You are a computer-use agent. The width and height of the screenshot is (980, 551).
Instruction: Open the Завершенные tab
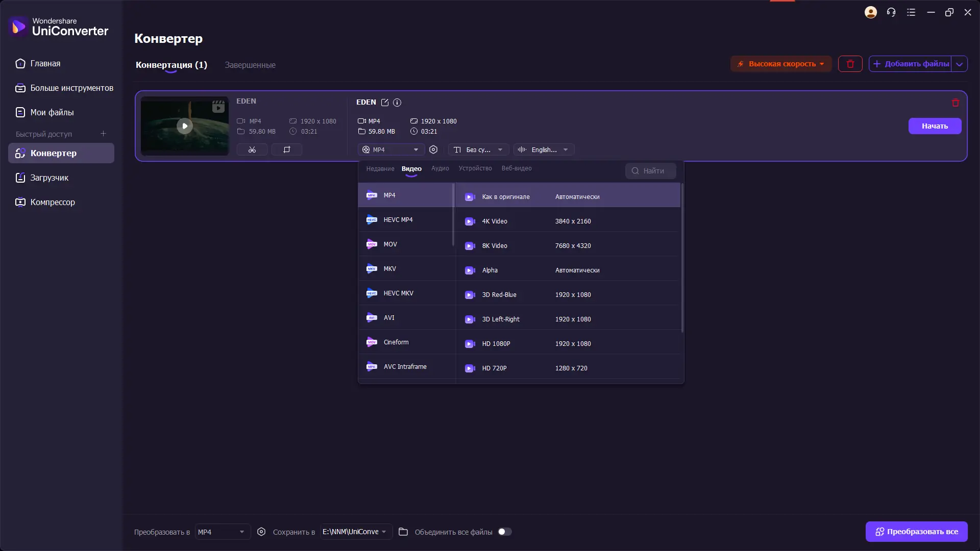pos(250,65)
